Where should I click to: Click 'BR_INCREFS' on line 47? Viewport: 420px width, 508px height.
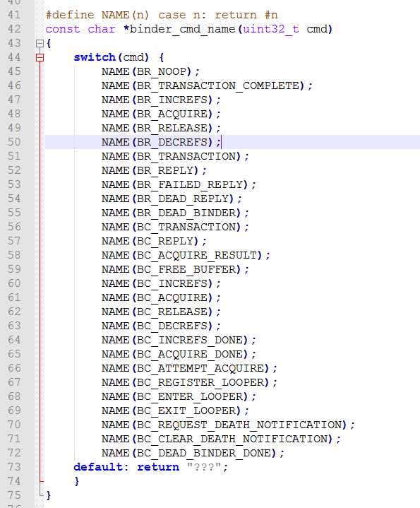[x=172, y=100]
